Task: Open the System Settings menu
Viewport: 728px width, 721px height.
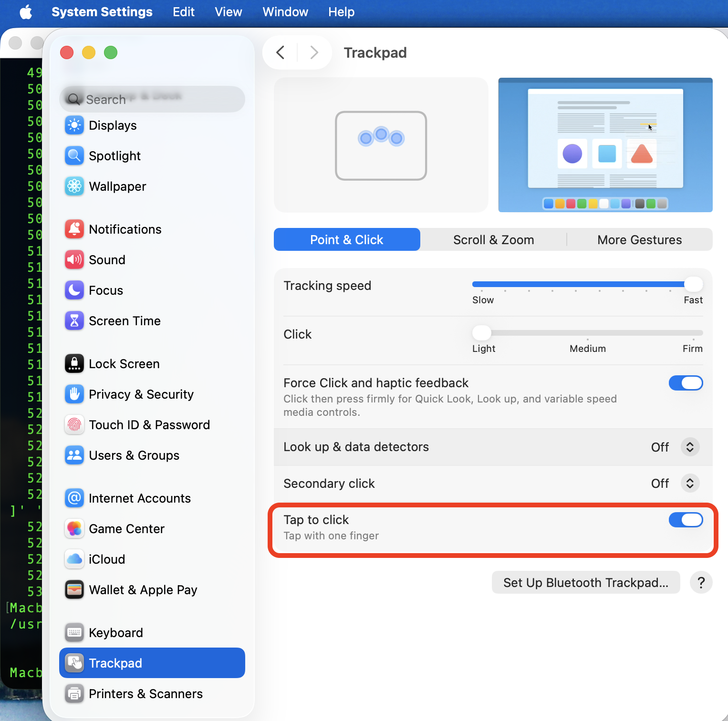Action: click(x=102, y=12)
